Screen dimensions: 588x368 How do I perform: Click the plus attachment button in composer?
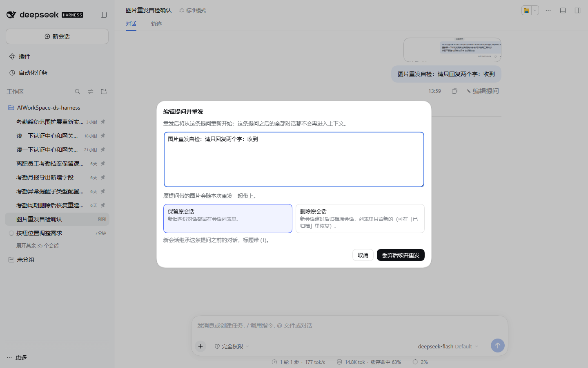200,346
